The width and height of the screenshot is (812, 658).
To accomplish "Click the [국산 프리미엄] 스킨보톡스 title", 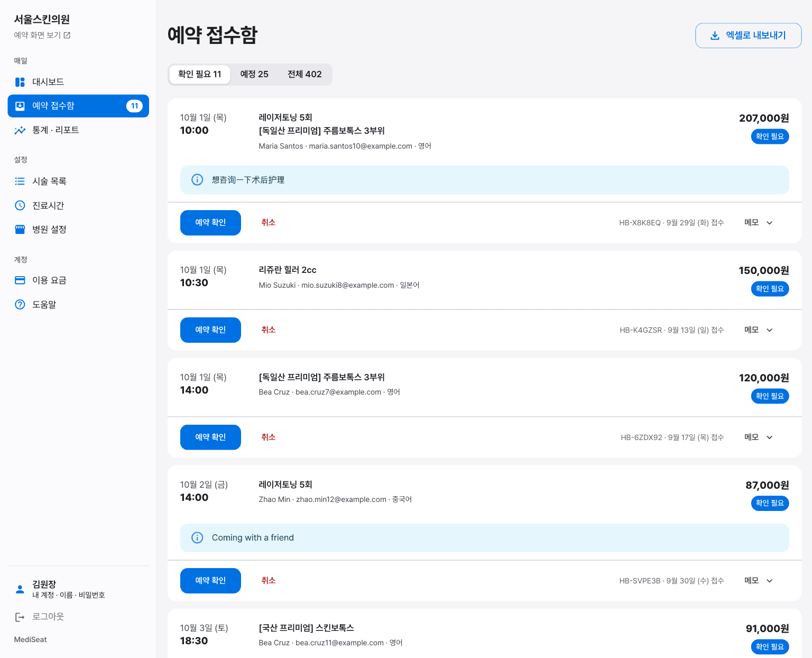I will 306,628.
